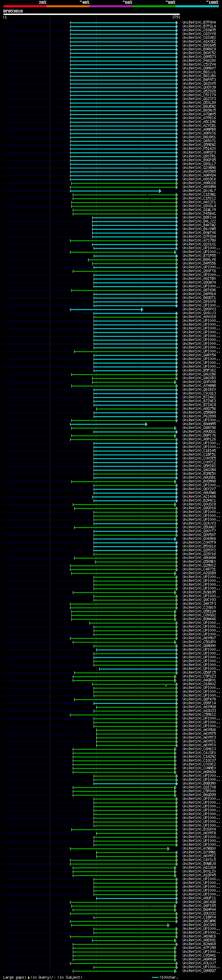Open hit UniRef100_B8N446

click(199, 619)
